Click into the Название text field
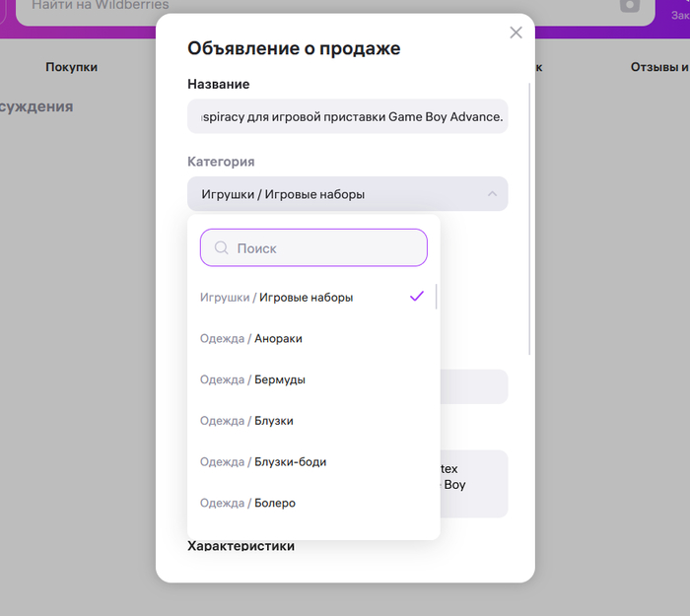Screen dimensions: 690x616 pos(347,116)
